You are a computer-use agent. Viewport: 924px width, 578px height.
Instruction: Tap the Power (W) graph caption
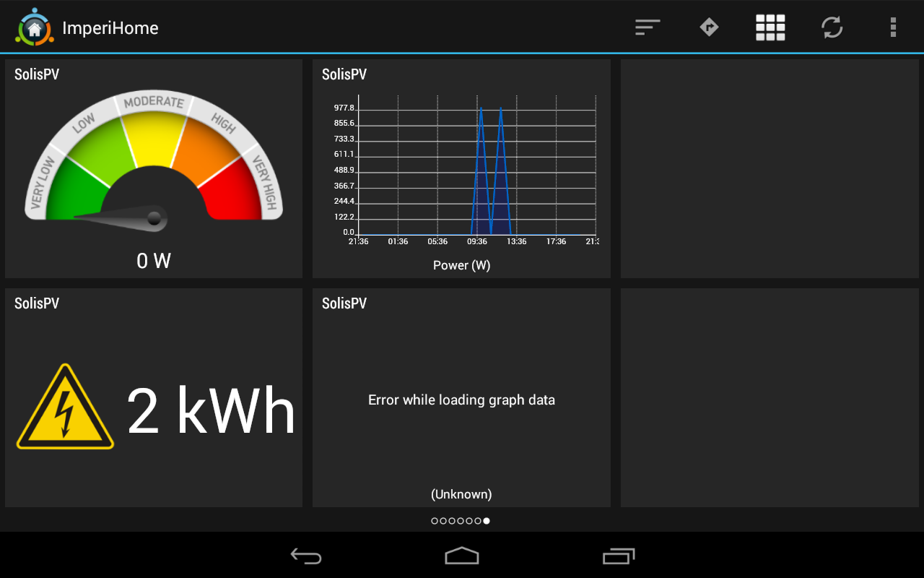click(x=461, y=265)
